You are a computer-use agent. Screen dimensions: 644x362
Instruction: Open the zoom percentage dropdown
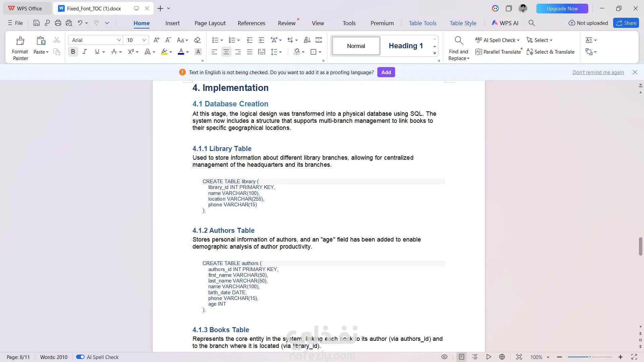(x=548, y=357)
